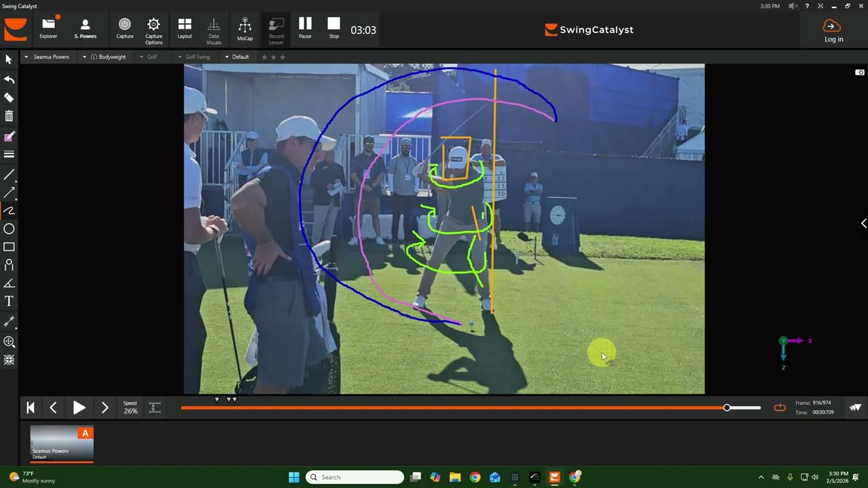Click the video timeline scrubber handle

[x=727, y=407]
